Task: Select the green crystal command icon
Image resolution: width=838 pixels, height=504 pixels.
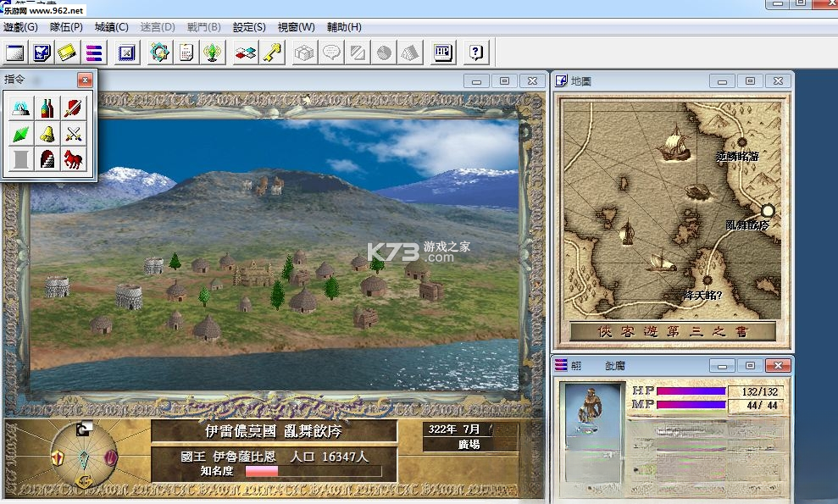Action: 21,134
